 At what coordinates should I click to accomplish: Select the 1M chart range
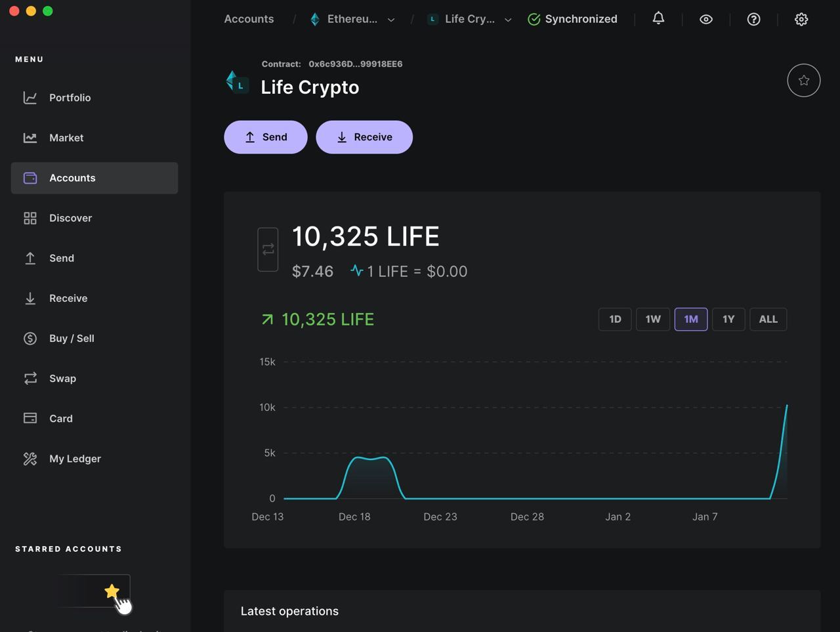[691, 319]
